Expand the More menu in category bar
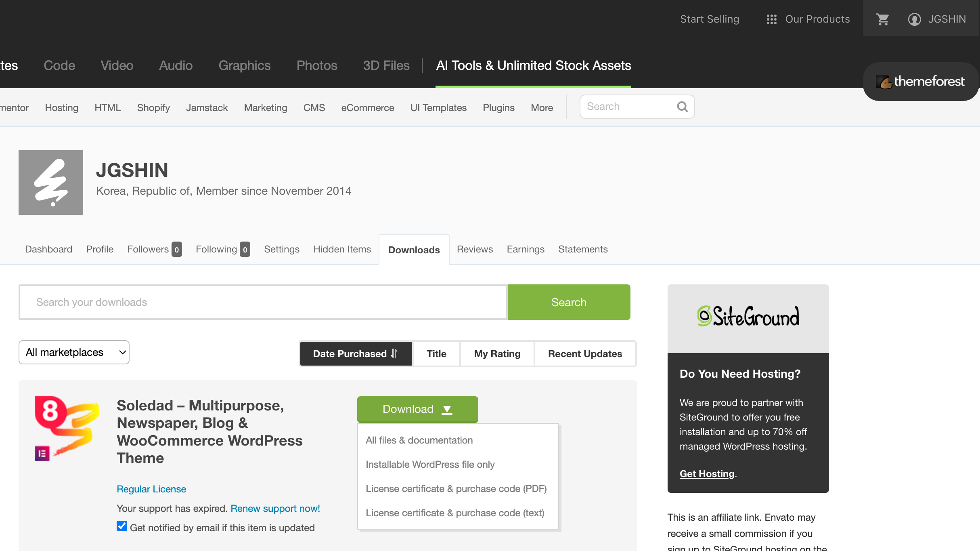The height and width of the screenshot is (551, 980). (542, 108)
